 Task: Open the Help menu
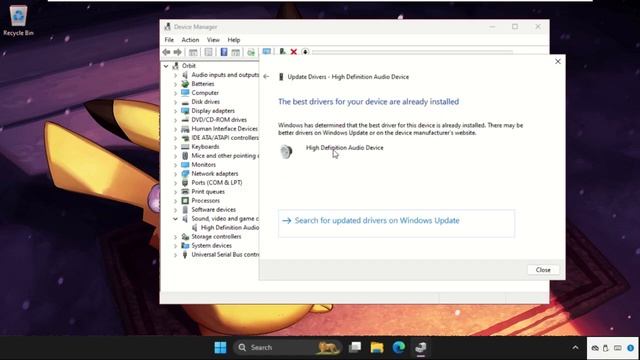point(234,40)
